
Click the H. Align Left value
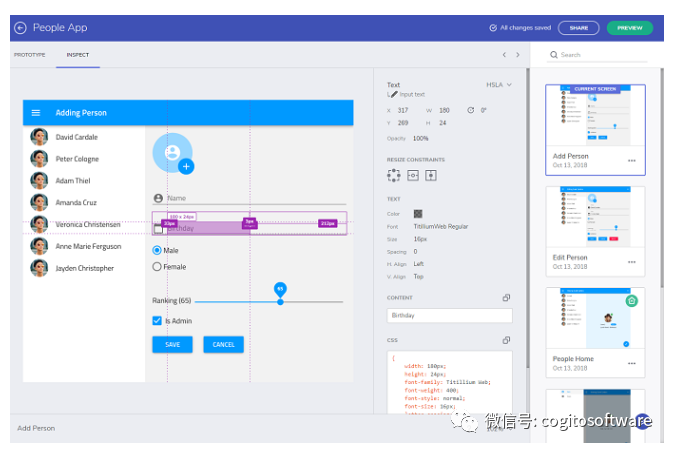point(419,264)
